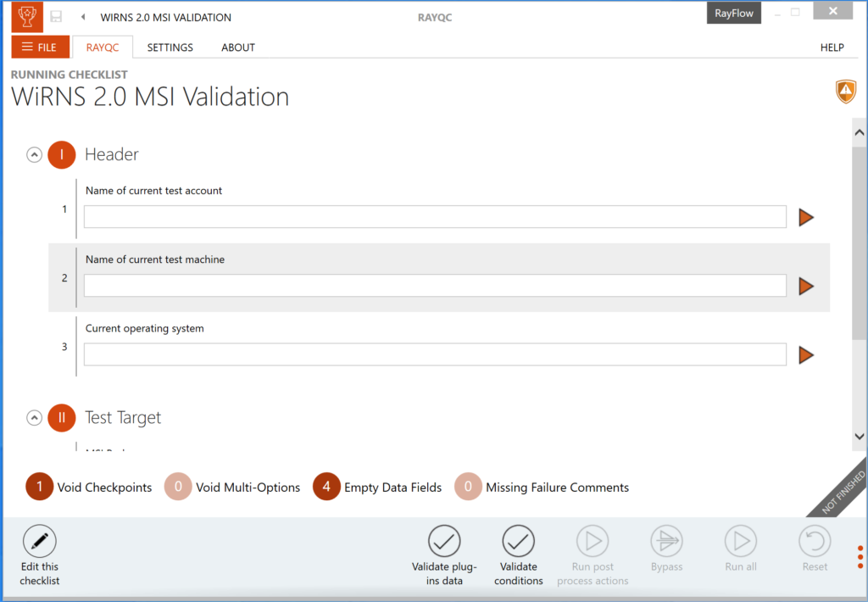
Task: Click 'Current operating system' label
Action: point(144,328)
